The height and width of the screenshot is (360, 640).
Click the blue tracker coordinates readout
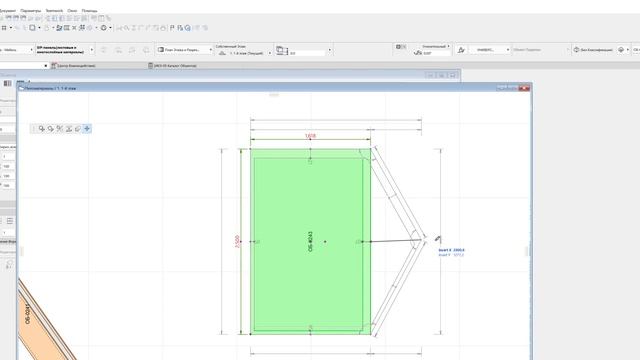451,252
